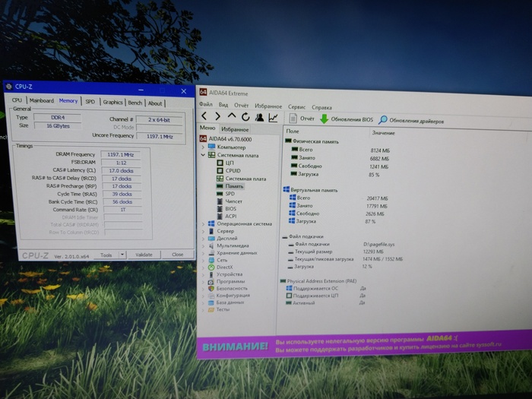Go back in AIDA64 navigation
Image resolution: width=532 pixels, height=399 pixels.
click(204, 116)
